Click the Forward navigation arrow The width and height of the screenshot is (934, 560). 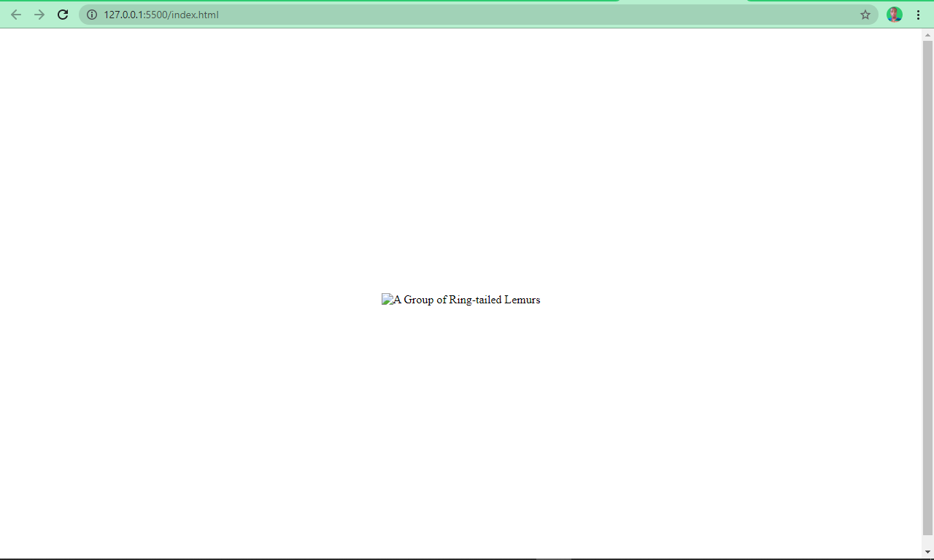(39, 15)
